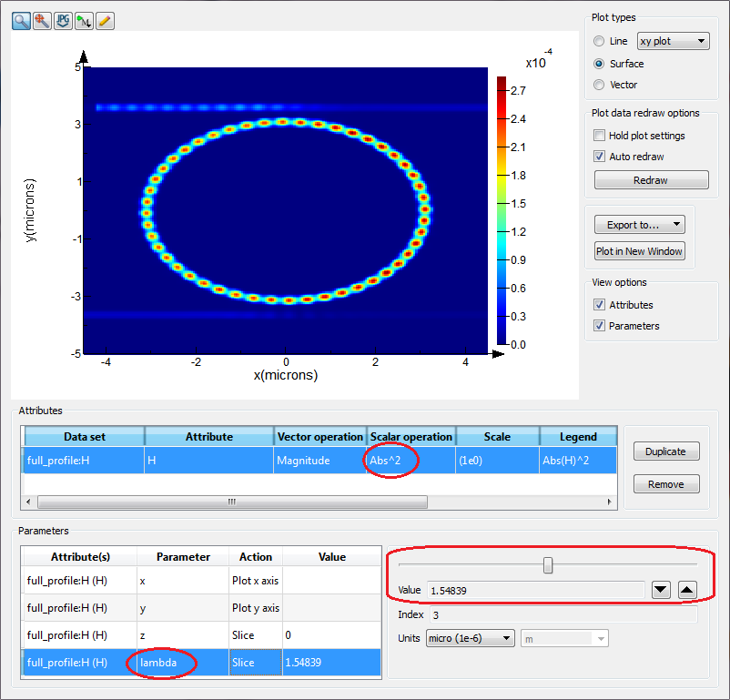Export plot to JPG icon
This screenshot has width=730, height=700.
click(x=63, y=21)
